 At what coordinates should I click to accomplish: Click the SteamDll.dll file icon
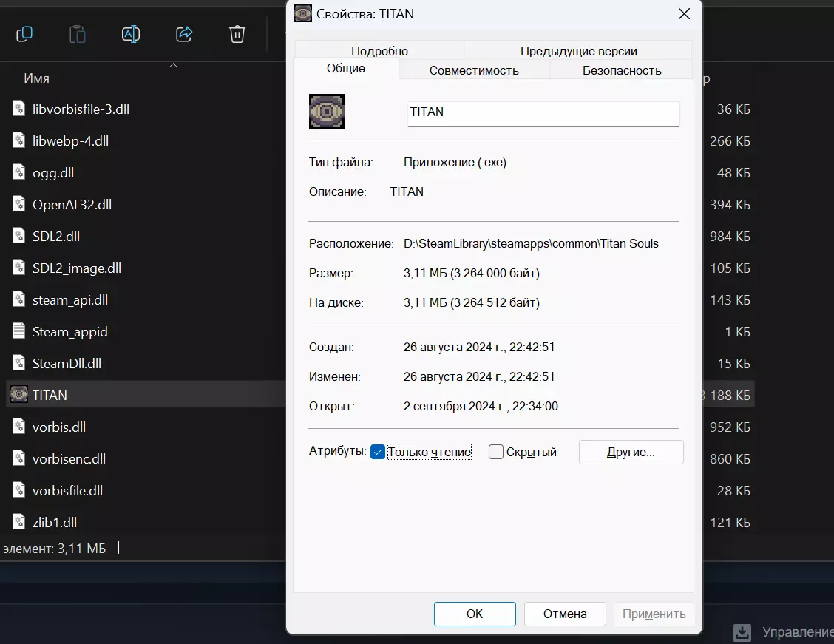pos(18,363)
